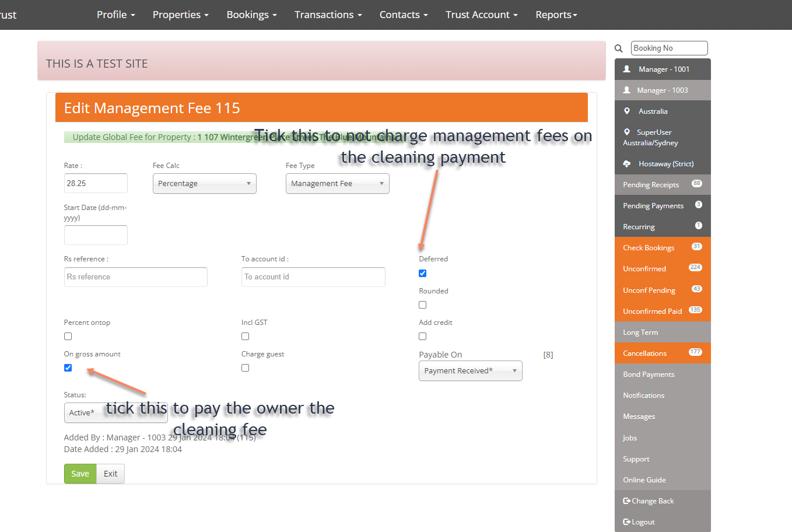Click the Change Back icon
Image resolution: width=792 pixels, height=532 pixels.
point(627,501)
